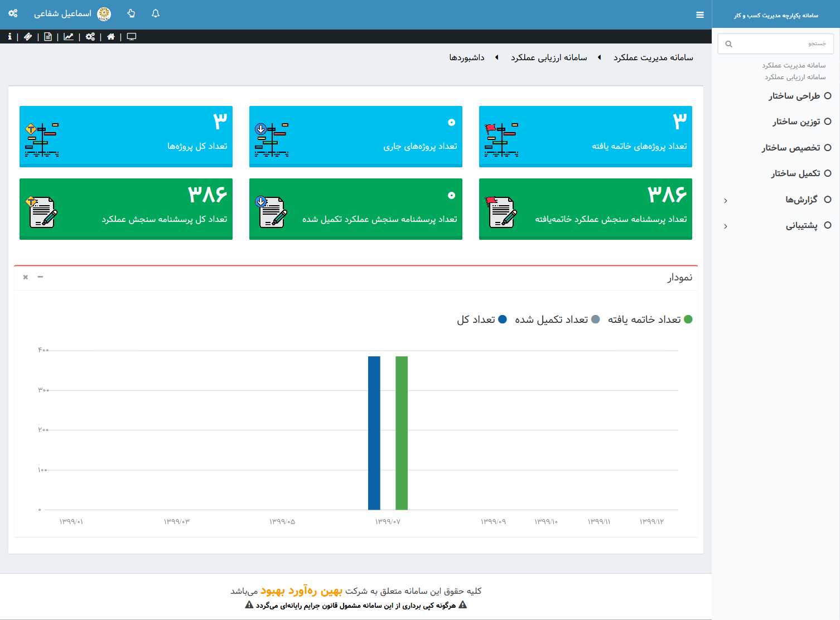Click the ticket icon in dark toolbar
Viewport: 840px width, 620px height.
point(28,37)
